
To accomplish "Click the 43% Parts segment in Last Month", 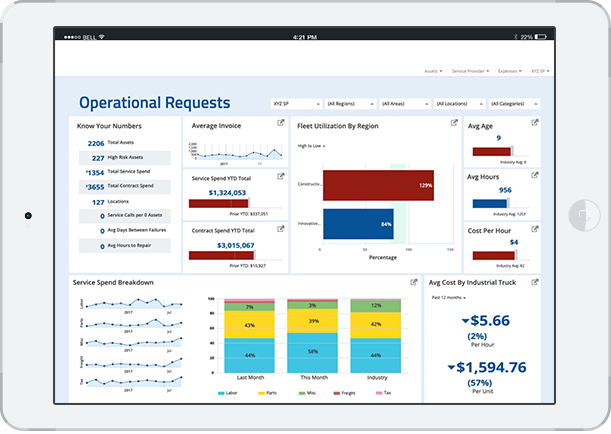I will click(249, 325).
